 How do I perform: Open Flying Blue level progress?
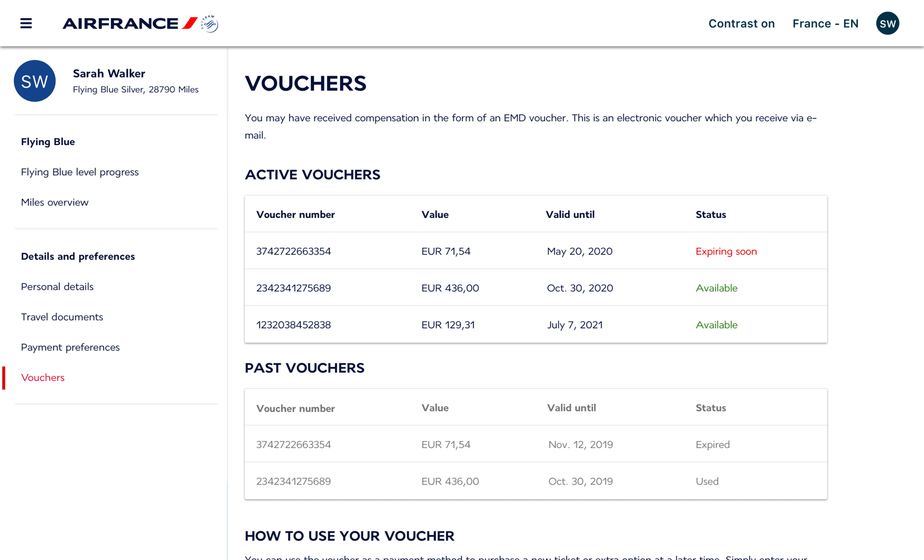point(79,172)
